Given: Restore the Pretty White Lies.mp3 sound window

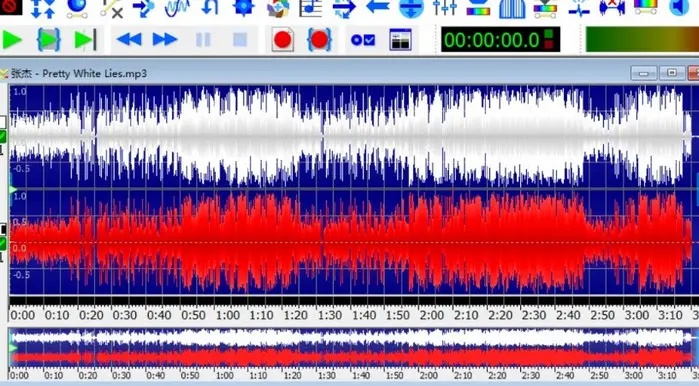Looking at the screenshot, I should coord(672,73).
